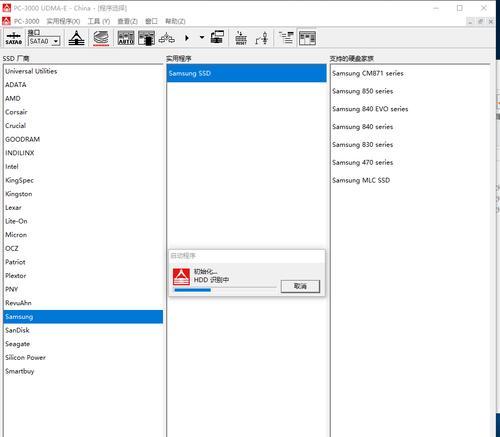
Task: Click the 取消 cancel button in dialog
Action: click(300, 286)
